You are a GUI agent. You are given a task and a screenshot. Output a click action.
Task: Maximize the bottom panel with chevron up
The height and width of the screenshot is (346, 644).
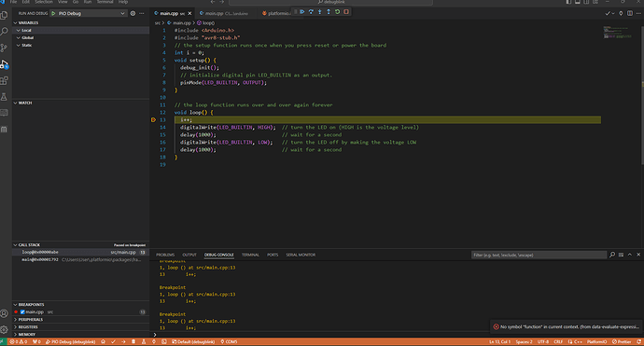click(630, 255)
